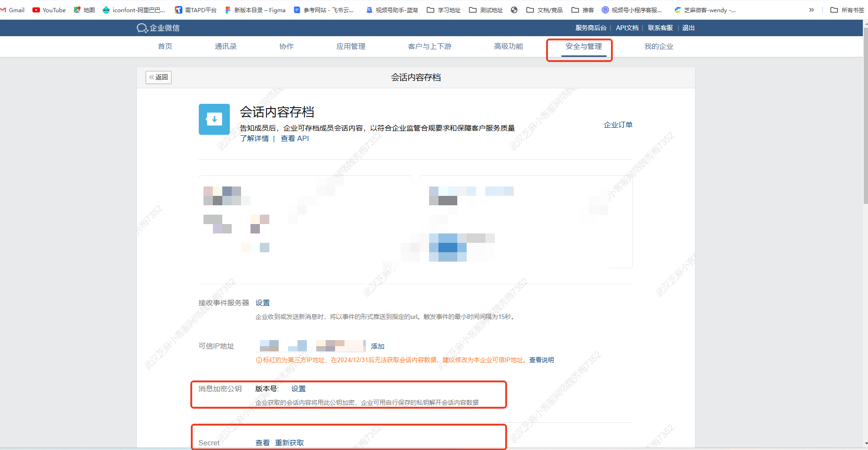868x450 pixels.
Task: Click the 消息加密公钥 label
Action: point(220,388)
